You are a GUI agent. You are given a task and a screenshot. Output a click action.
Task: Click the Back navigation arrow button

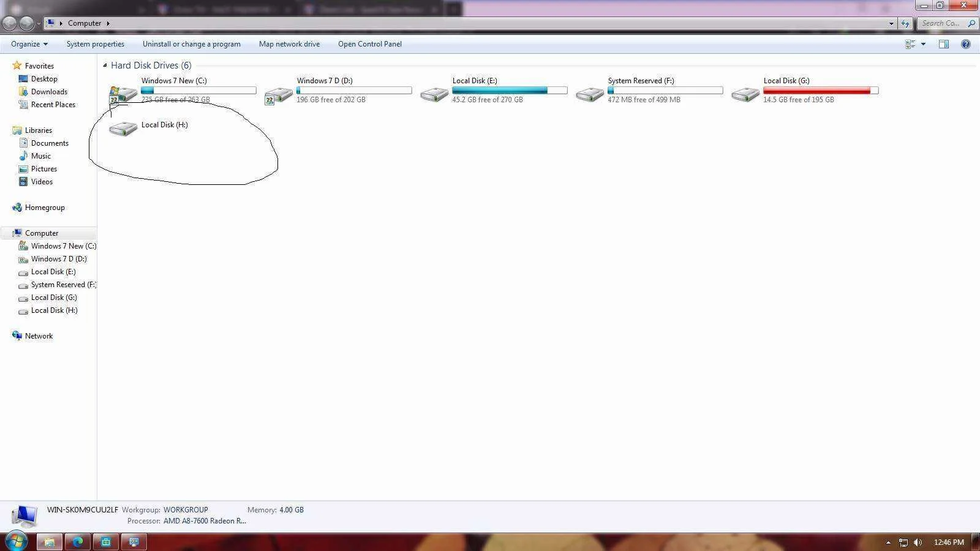(x=9, y=23)
